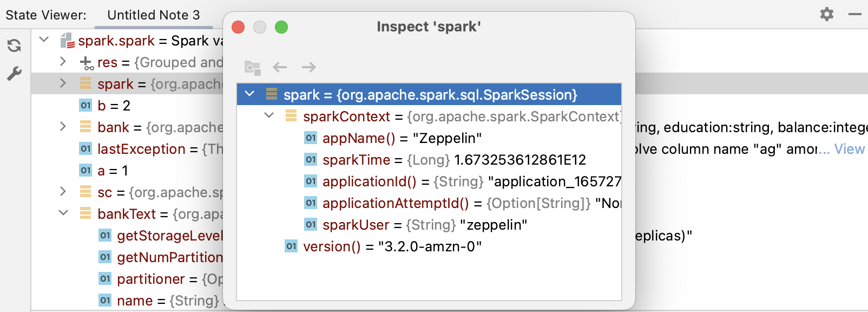The image size is (868, 312).
Task: Open the View link for lastException
Action: 849,149
